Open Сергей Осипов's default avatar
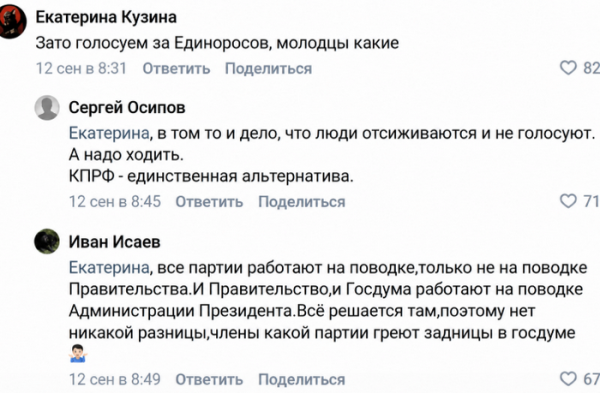 (47, 108)
